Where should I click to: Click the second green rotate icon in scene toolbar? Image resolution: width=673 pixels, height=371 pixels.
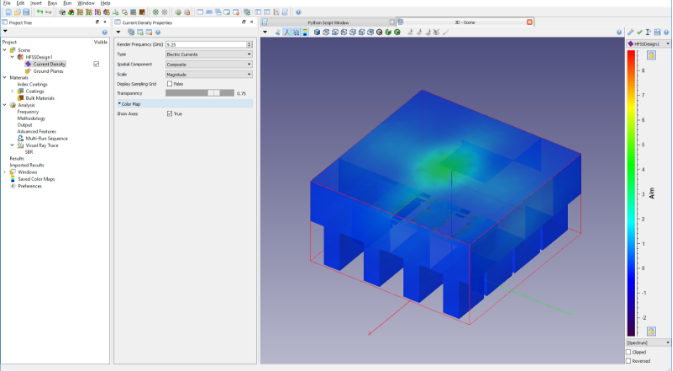pyautogui.click(x=397, y=32)
